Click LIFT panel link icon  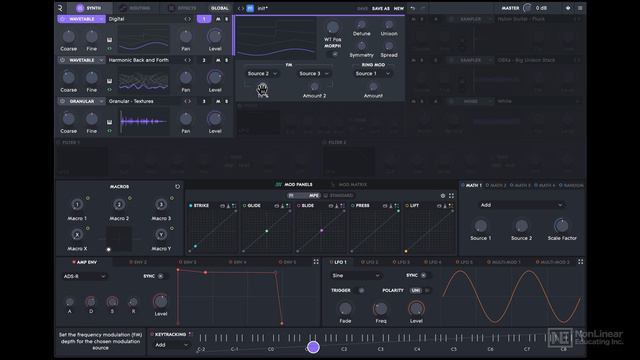coord(439,206)
